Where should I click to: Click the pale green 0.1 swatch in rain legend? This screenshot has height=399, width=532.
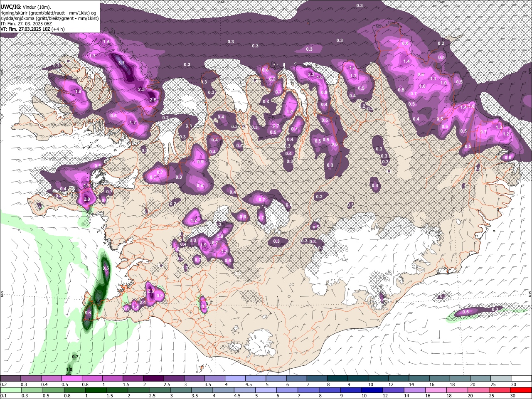point(10,390)
